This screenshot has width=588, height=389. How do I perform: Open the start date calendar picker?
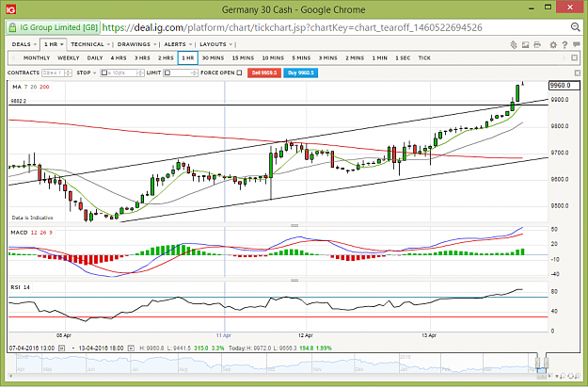[62, 348]
